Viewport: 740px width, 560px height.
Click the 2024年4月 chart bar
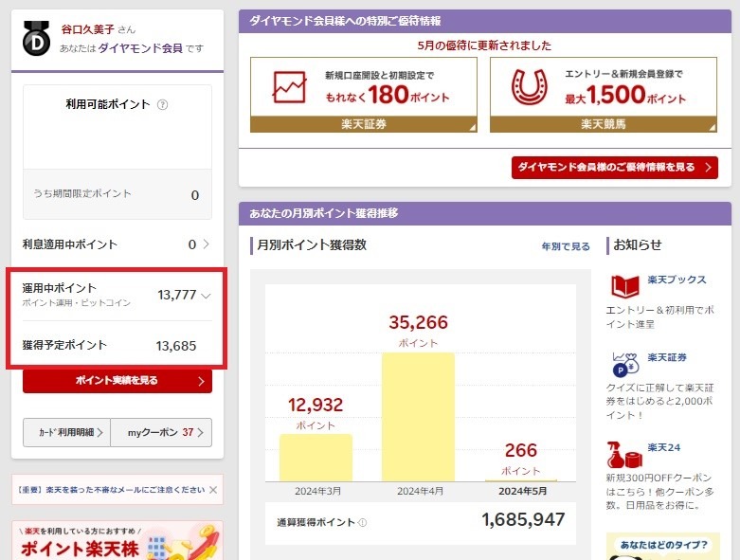pyautogui.click(x=418, y=417)
